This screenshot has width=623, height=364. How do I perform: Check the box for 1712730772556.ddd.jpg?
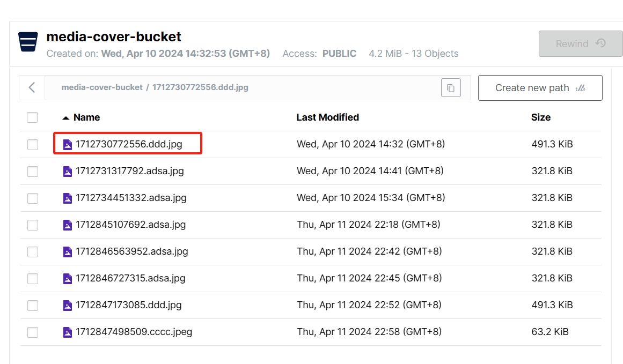[33, 145]
